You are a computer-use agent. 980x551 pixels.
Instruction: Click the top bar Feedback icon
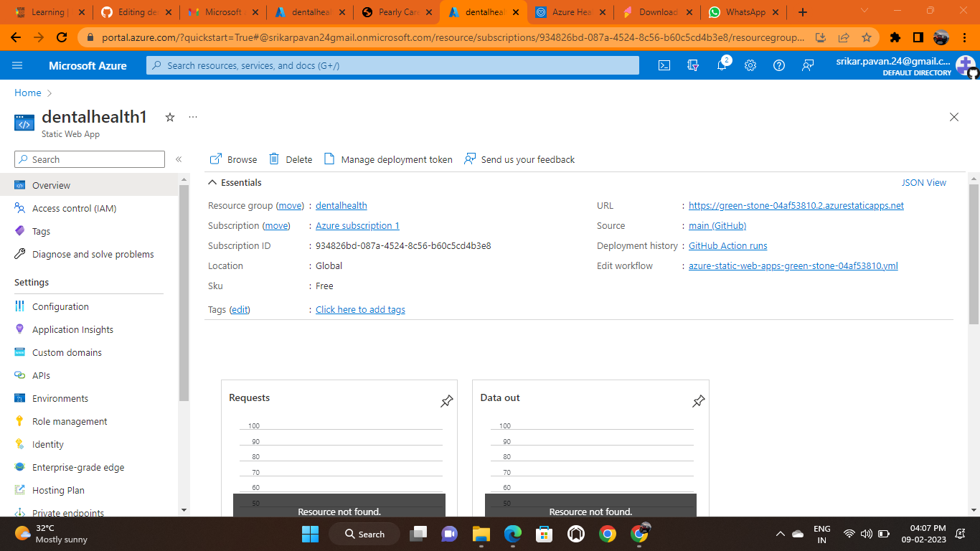808,65
